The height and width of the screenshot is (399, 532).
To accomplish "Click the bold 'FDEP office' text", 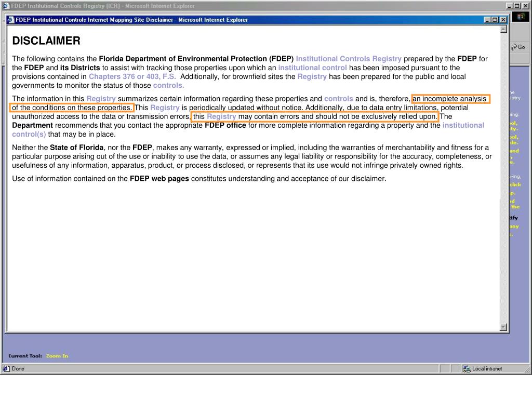I will coord(225,125).
